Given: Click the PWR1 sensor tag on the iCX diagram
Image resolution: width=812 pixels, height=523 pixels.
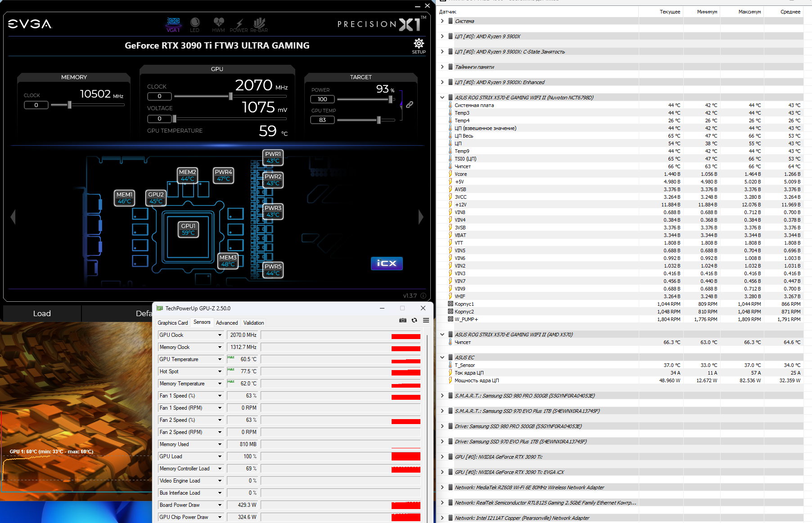Looking at the screenshot, I should [273, 157].
